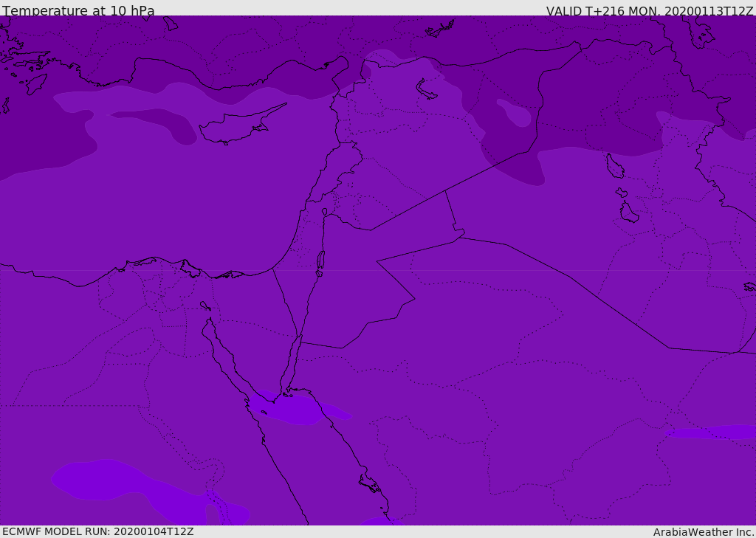Click the 'Temperature at 10 hPa' title text
Viewport: 756px width, 538px height.
click(x=78, y=10)
